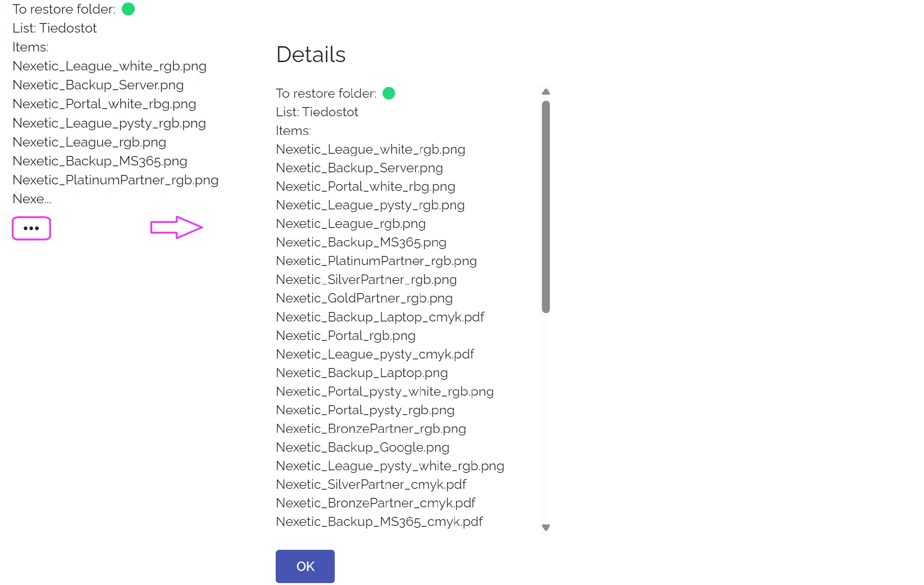
Task: Click Nexetic_Backup_MS365.png in left summary
Action: [x=100, y=161]
